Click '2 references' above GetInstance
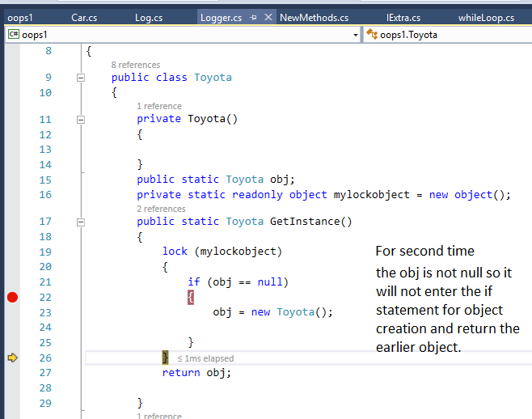532x419 pixels. point(162,209)
